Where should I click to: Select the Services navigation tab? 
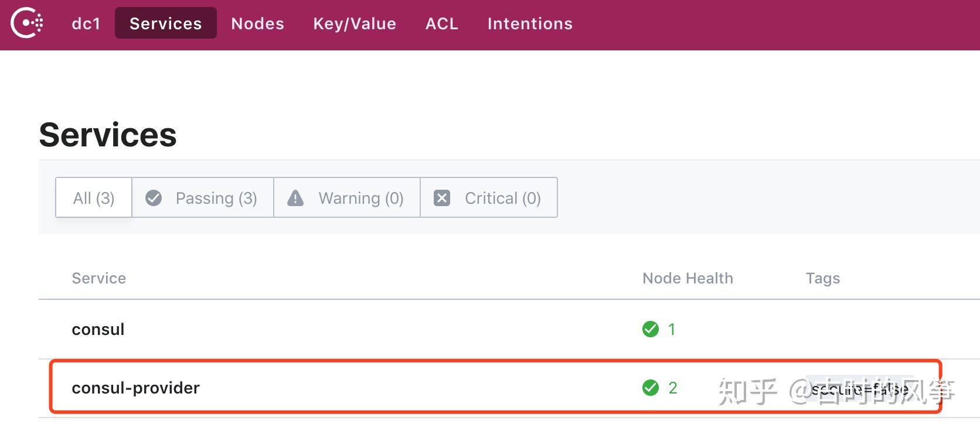(x=166, y=23)
